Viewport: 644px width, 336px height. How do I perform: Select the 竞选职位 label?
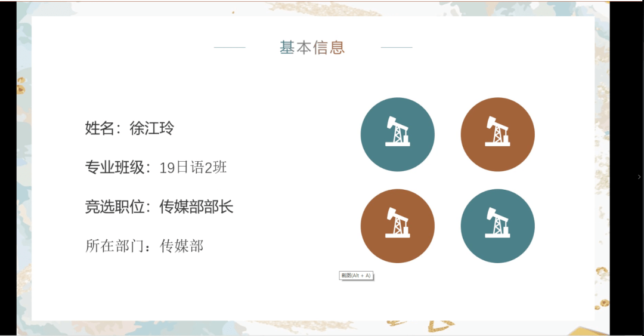(114, 206)
